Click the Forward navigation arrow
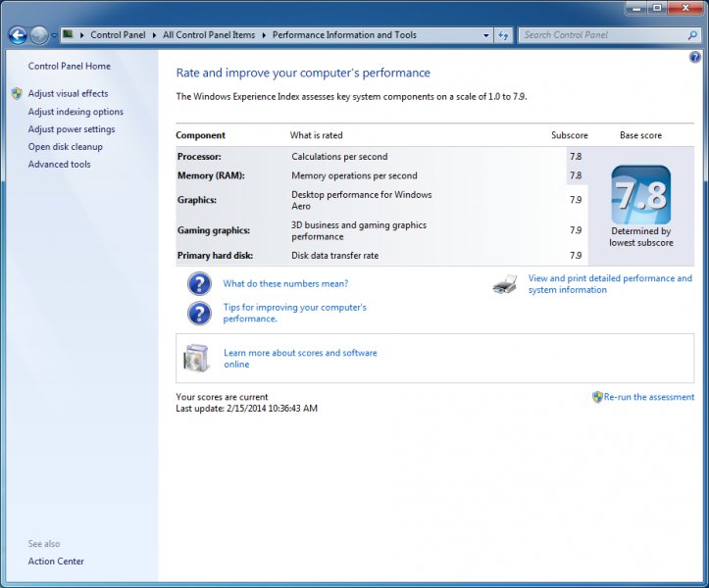Image resolution: width=709 pixels, height=588 pixels. (x=39, y=35)
